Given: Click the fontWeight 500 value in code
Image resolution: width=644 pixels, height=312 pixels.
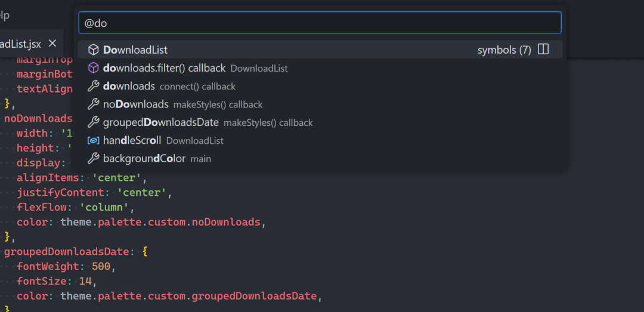Looking at the screenshot, I should pos(101,267).
